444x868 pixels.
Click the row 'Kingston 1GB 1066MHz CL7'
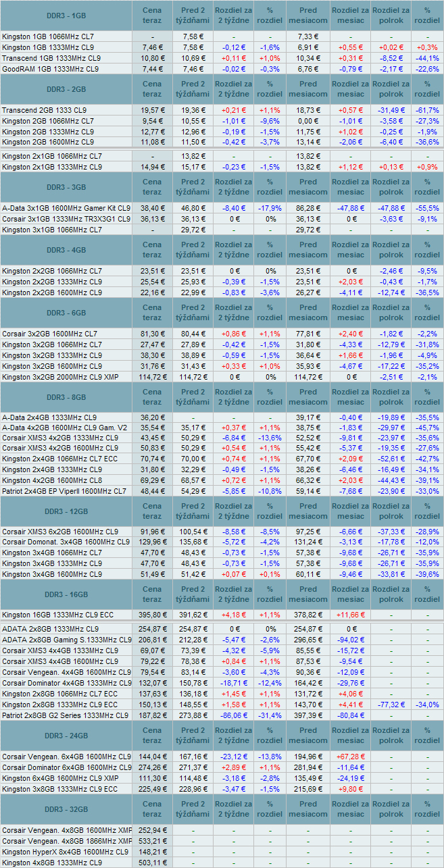(x=222, y=36)
